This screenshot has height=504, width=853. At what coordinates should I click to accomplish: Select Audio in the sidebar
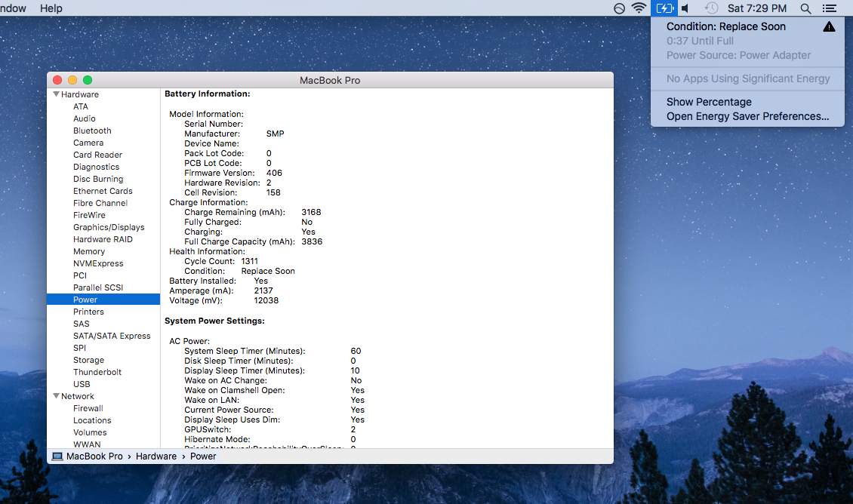click(85, 118)
